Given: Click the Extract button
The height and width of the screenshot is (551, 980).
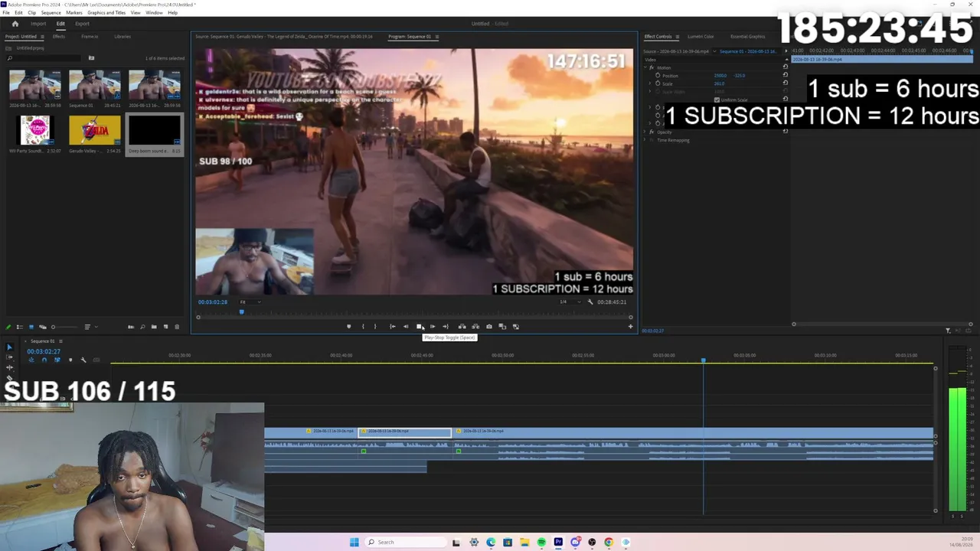Looking at the screenshot, I should [475, 327].
